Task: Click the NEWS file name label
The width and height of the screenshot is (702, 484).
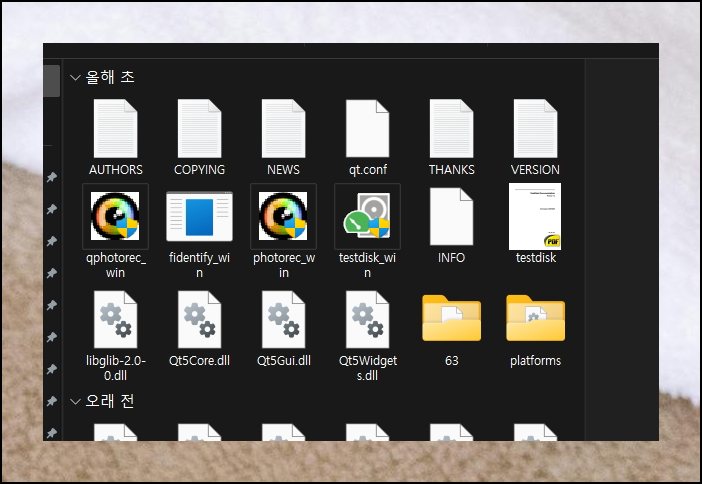Action: pos(283,170)
